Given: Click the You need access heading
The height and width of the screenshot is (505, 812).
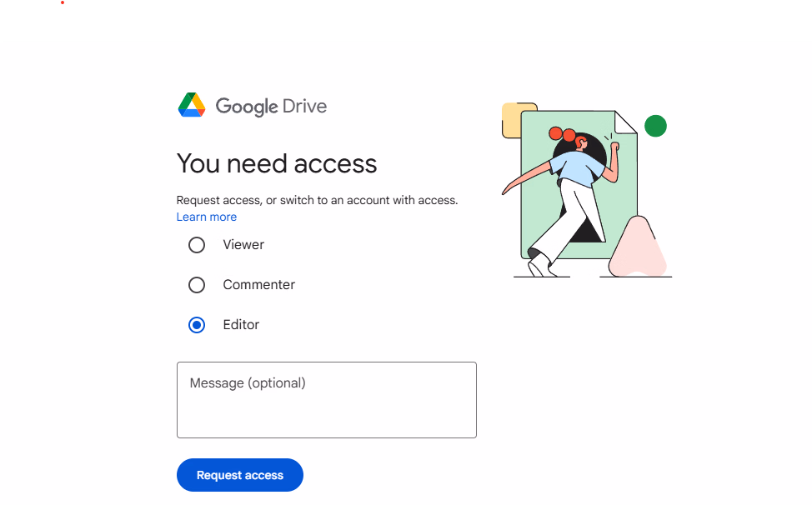Looking at the screenshot, I should (x=277, y=163).
